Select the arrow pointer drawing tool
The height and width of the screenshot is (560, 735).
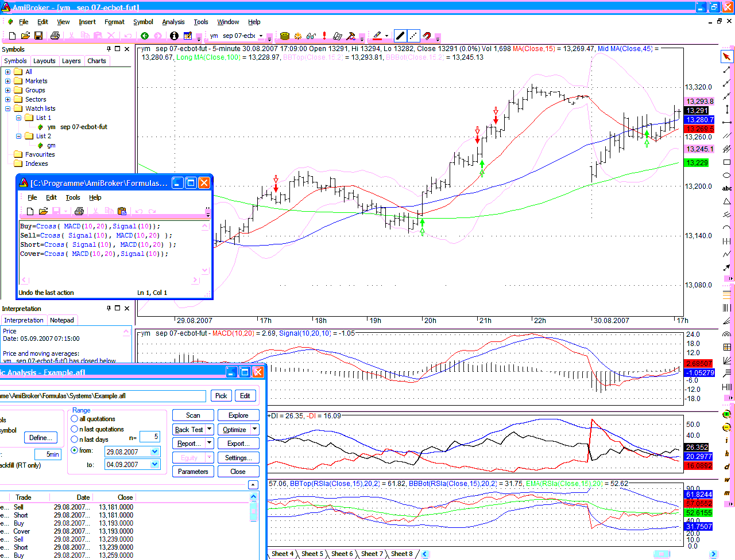726,56
